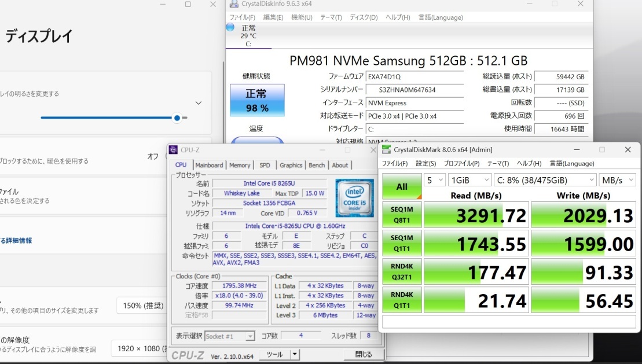Open ファイル(F) menu in CrystalDiskMark
Screen dimensions: 642x364
395,163
